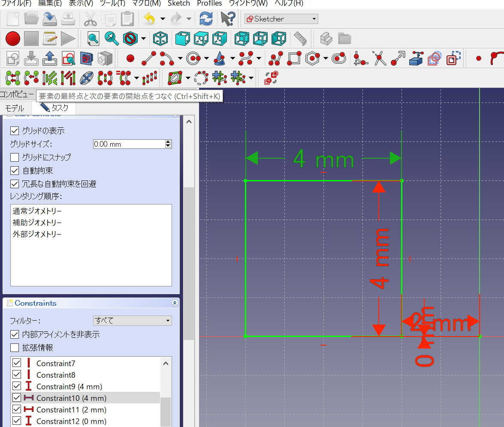The width and height of the screenshot is (504, 427).
Task: Expand the circle tool dropdown arrow
Action: (x=206, y=58)
